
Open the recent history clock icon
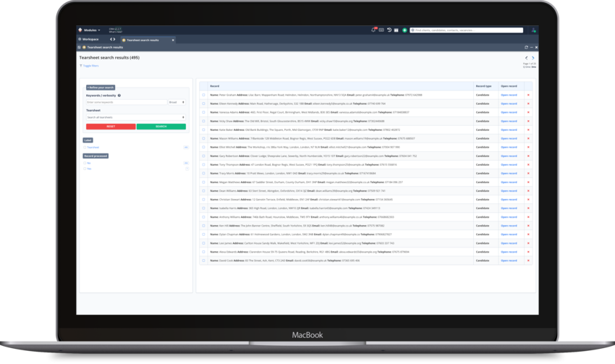click(x=389, y=30)
